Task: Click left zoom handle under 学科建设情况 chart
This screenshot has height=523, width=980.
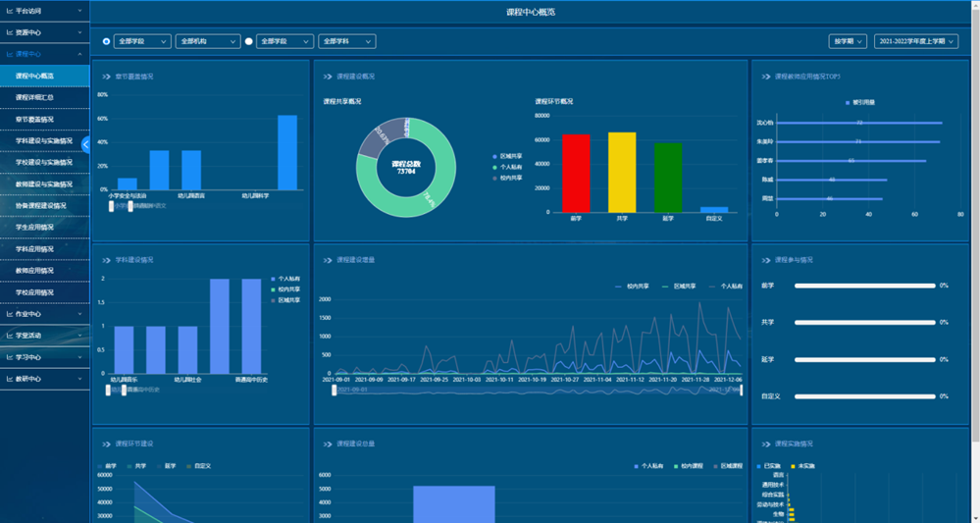Action: coord(108,390)
